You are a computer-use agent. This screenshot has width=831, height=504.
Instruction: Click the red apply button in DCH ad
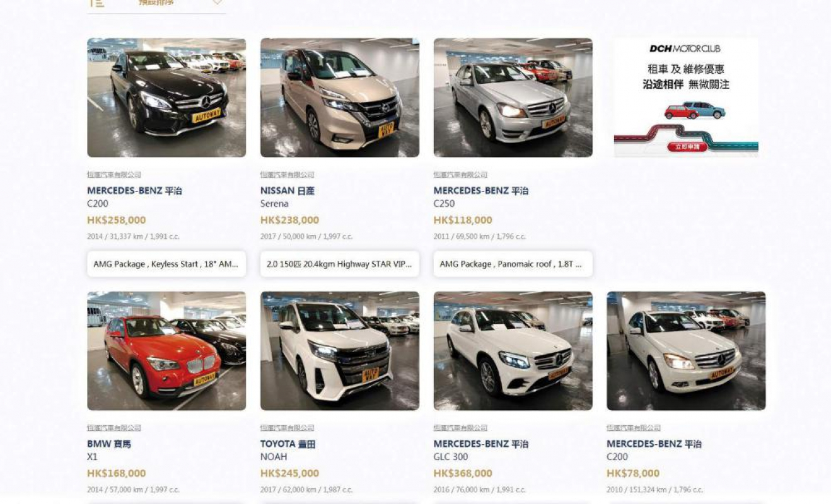[687, 147]
